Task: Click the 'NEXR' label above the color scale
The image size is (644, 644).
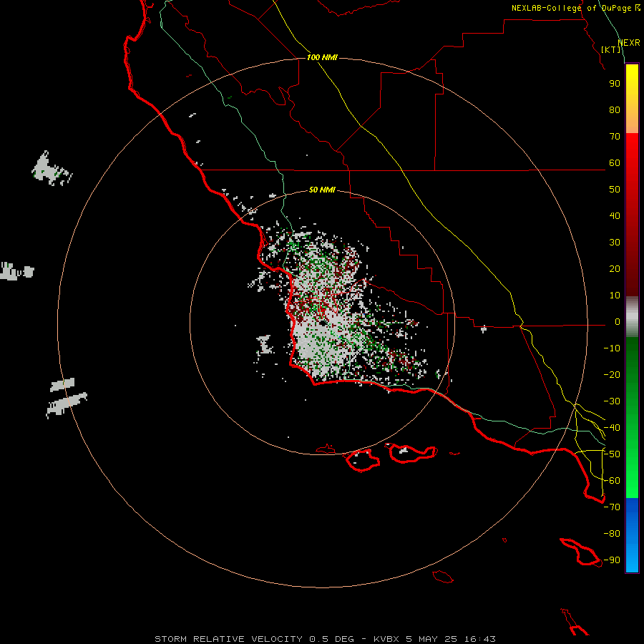Action: pyautogui.click(x=629, y=43)
